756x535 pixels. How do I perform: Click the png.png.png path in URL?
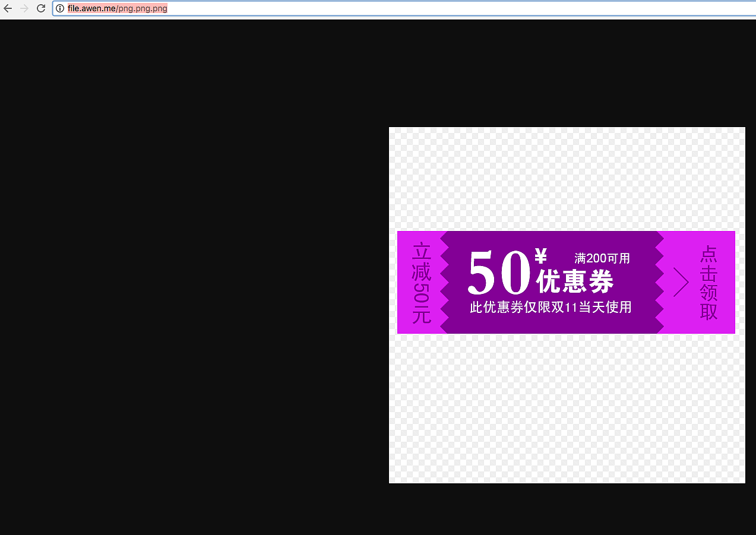pos(143,8)
